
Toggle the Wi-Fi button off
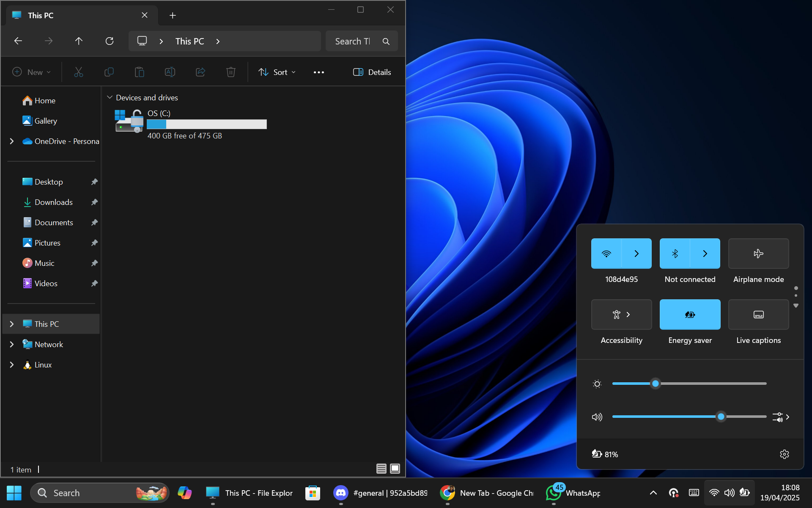pyautogui.click(x=606, y=254)
